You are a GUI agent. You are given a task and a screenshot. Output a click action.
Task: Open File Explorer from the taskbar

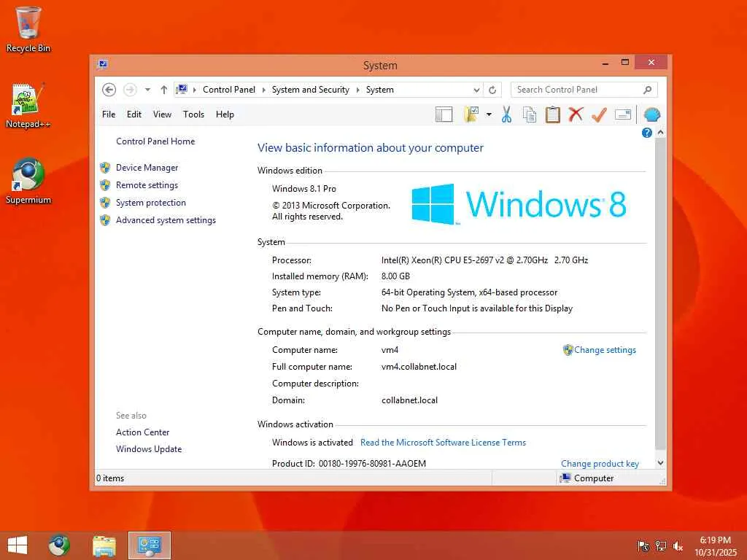coord(104,545)
